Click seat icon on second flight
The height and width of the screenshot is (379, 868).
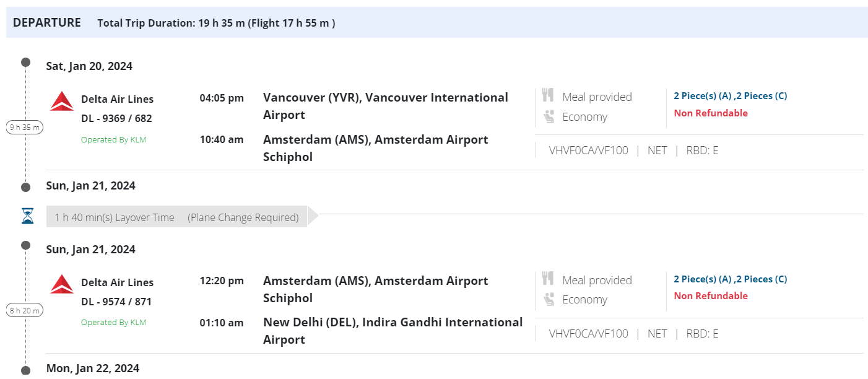[x=548, y=299]
